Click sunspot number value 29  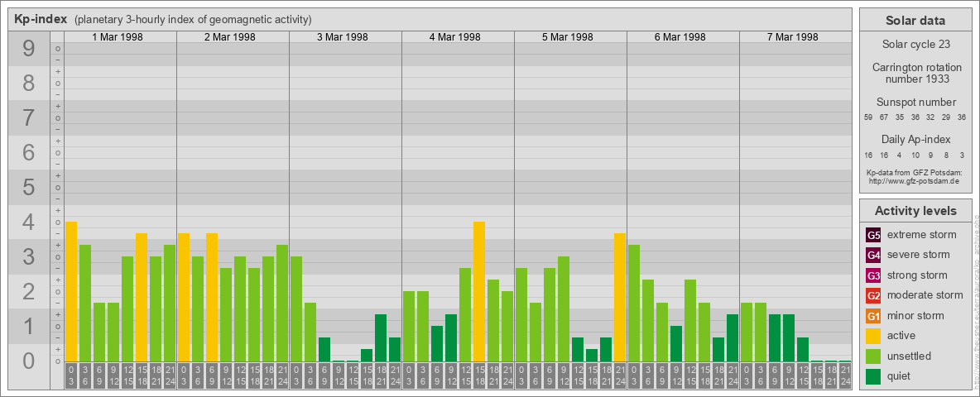[x=946, y=117]
